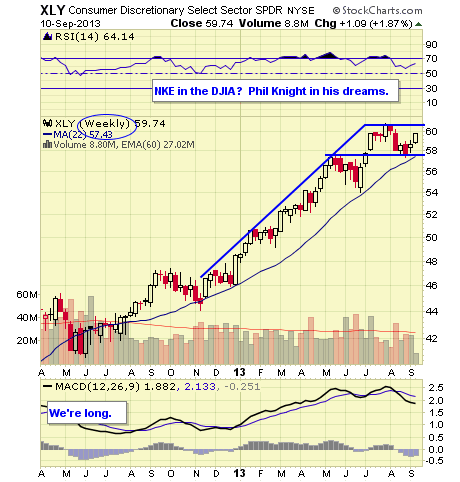Click the black line marker before MACD(12,26,9)
Viewport: 460px width, 482px height.
click(x=48, y=386)
